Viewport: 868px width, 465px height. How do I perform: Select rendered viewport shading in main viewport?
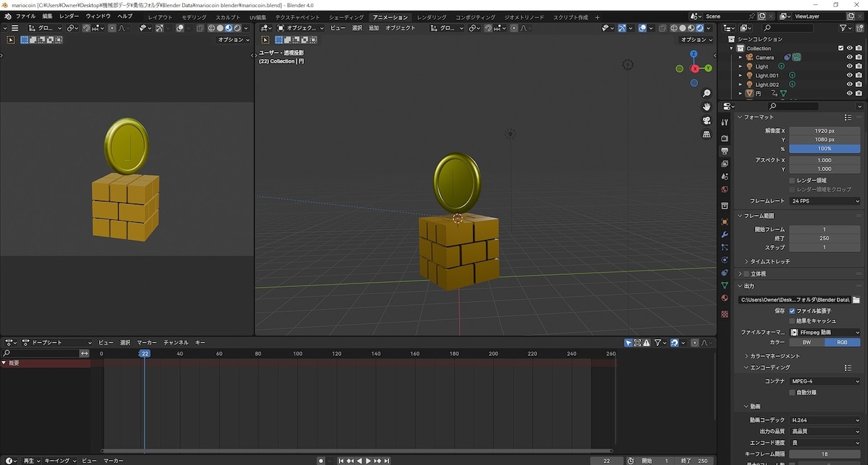click(699, 28)
